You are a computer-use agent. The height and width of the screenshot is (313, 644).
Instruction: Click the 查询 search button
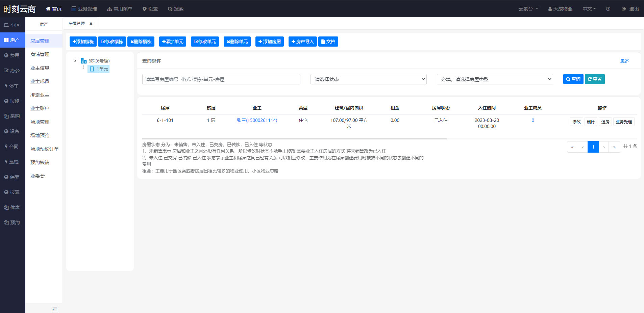coord(573,79)
